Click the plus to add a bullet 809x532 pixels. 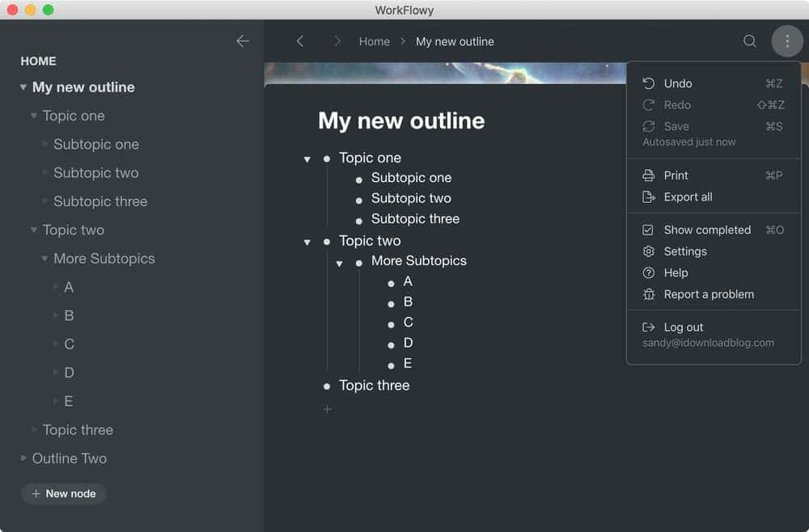click(327, 410)
